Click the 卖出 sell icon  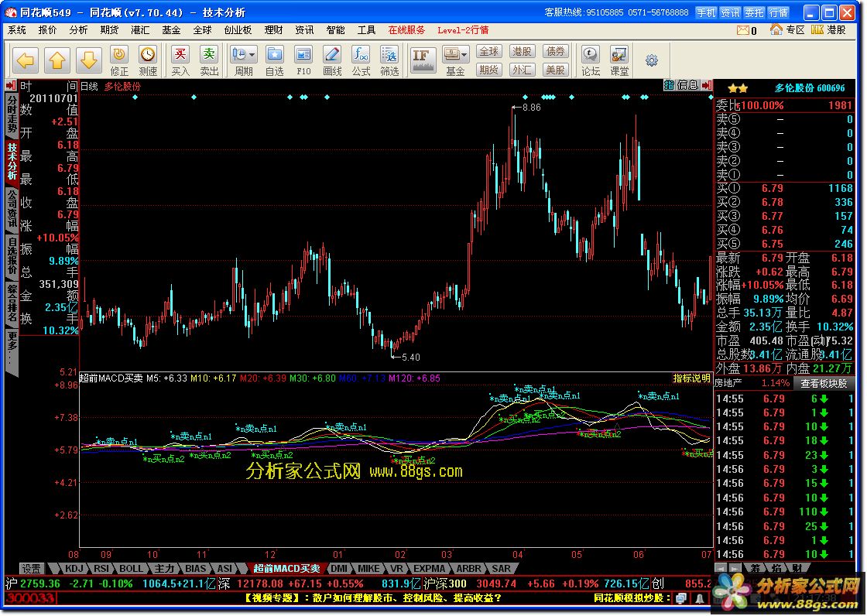[x=209, y=60]
